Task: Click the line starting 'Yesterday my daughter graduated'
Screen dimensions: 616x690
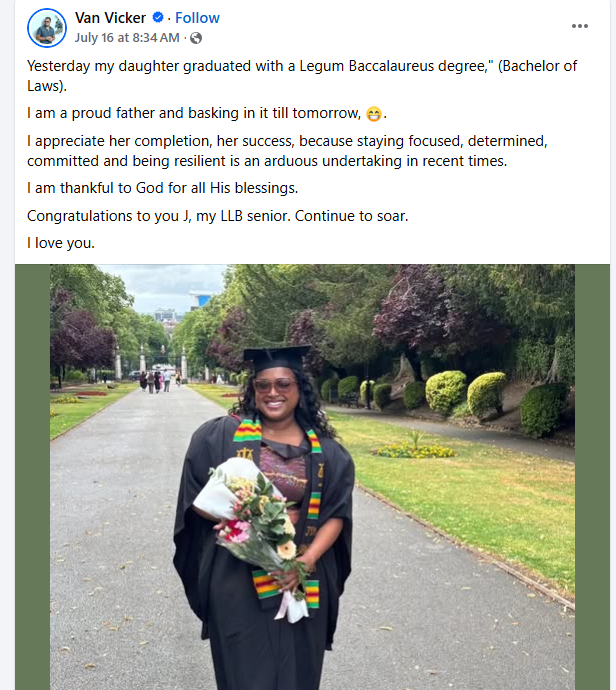Action: [x=302, y=66]
